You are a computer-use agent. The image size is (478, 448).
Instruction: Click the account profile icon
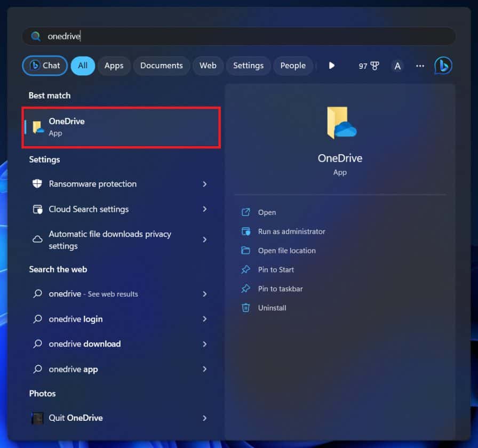(x=397, y=66)
